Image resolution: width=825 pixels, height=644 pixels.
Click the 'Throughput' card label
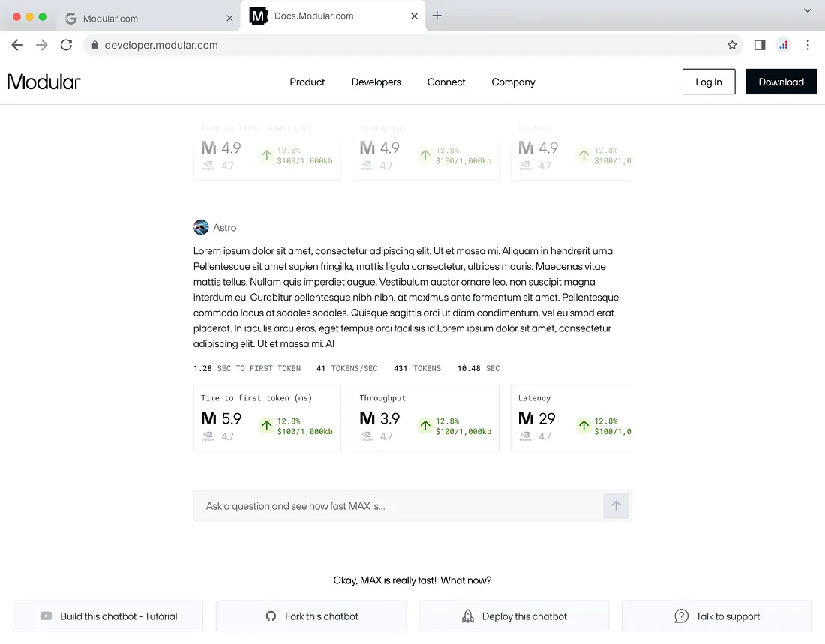tap(382, 398)
